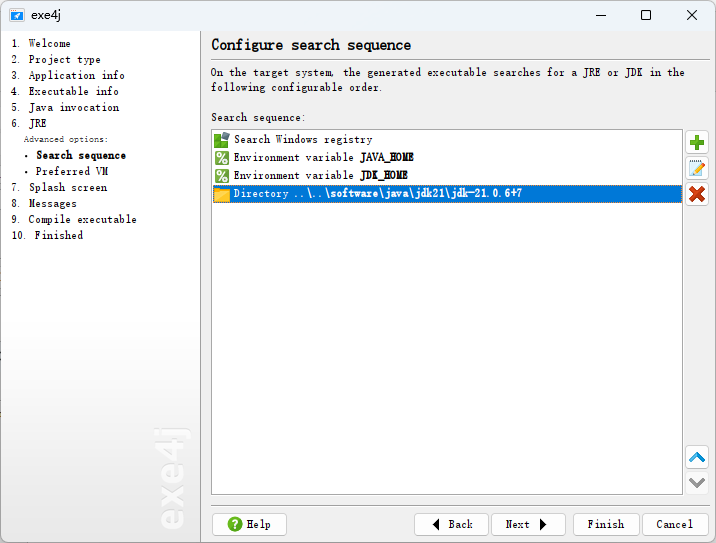Click the red X remove entry icon
Screen dimensions: 716x543
pos(697,194)
